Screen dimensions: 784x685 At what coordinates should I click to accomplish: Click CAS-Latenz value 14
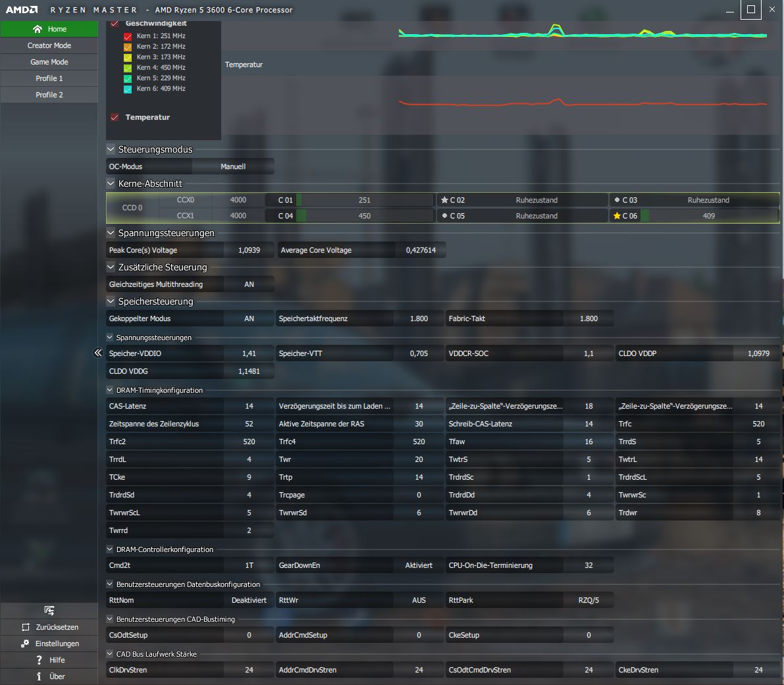click(x=249, y=406)
